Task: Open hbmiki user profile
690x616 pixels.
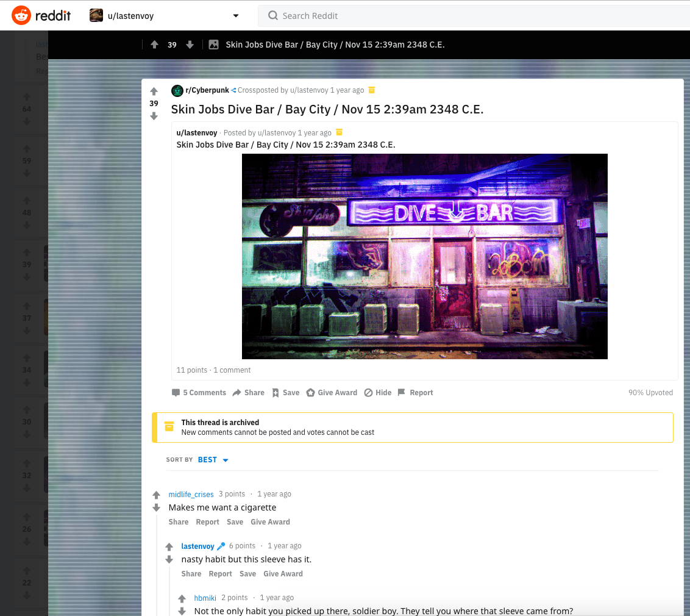Action: pos(205,598)
